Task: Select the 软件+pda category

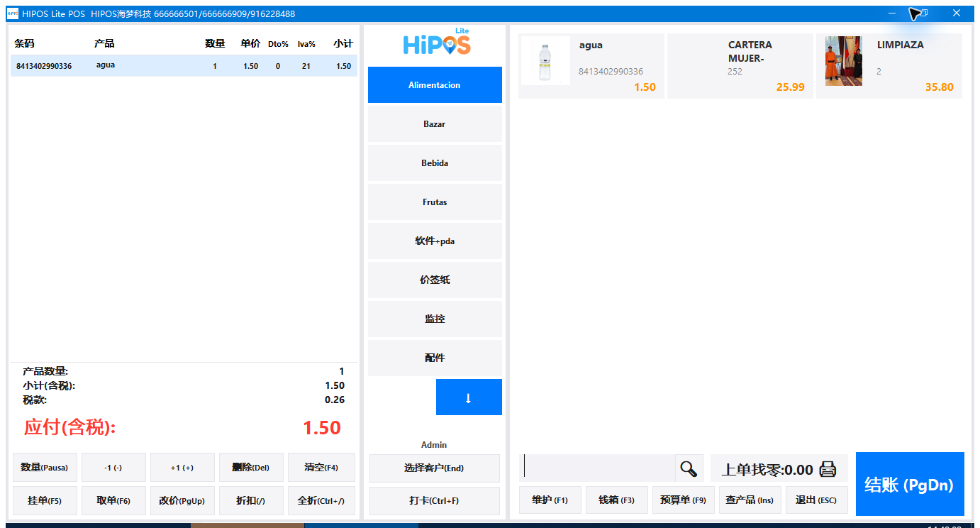Action: pyautogui.click(x=435, y=241)
